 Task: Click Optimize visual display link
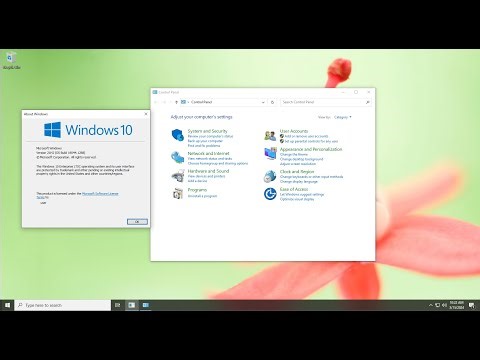[297, 199]
